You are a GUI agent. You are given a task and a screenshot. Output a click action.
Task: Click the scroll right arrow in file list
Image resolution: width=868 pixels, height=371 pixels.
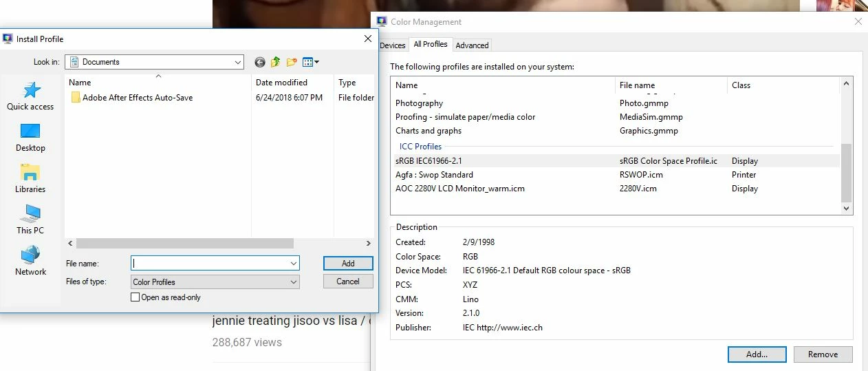click(369, 244)
